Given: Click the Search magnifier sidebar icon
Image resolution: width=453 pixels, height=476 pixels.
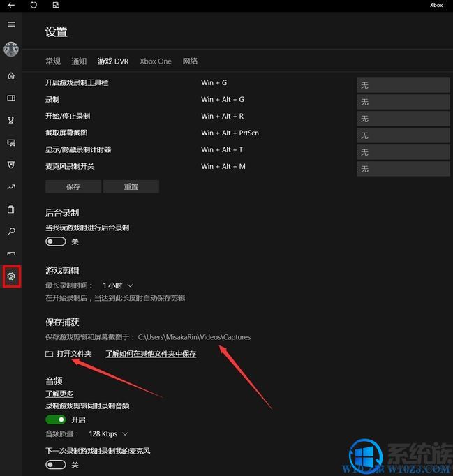Looking at the screenshot, I should (11, 232).
